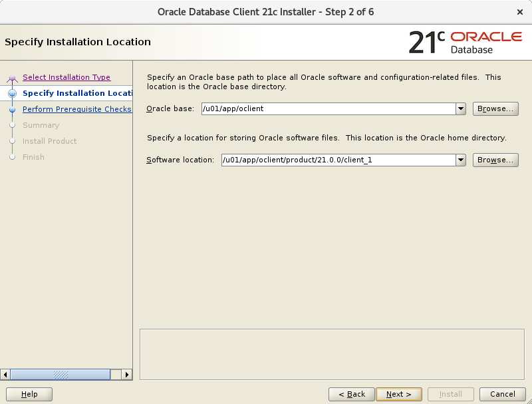The height and width of the screenshot is (404, 532).
Task: Click the installer's close icon
Action: [x=521, y=11]
